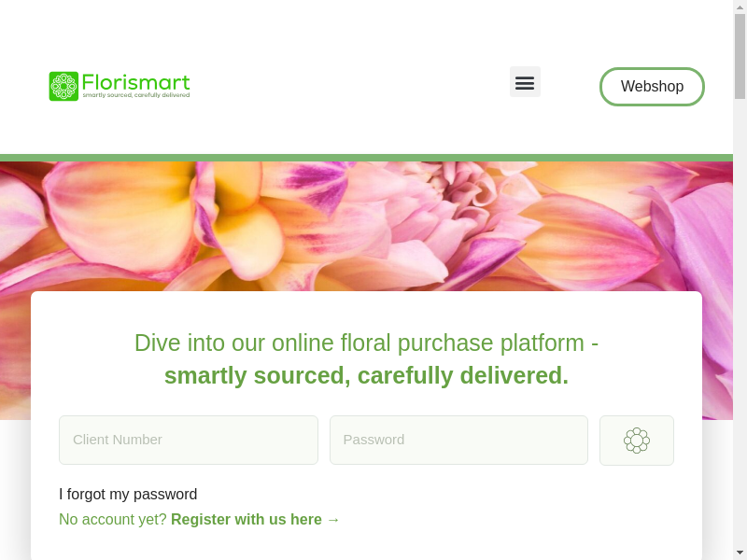The image size is (747, 560).
Task: Click the vertical scrollbar thumb
Action: pos(740,56)
